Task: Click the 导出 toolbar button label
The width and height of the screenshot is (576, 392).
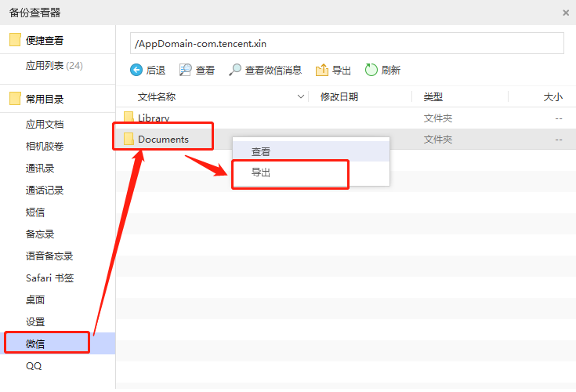Action: pos(342,71)
